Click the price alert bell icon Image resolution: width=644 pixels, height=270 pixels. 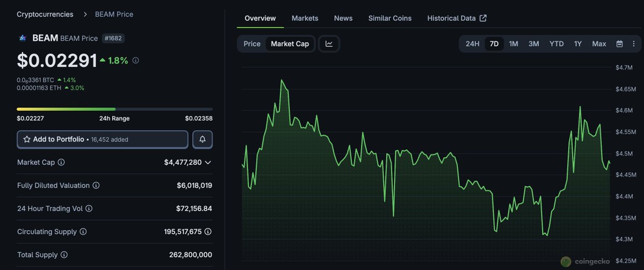coord(202,140)
